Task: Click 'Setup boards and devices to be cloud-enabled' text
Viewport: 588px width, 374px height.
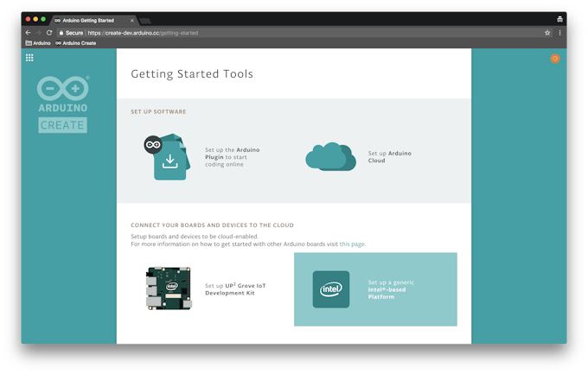Action: point(195,237)
